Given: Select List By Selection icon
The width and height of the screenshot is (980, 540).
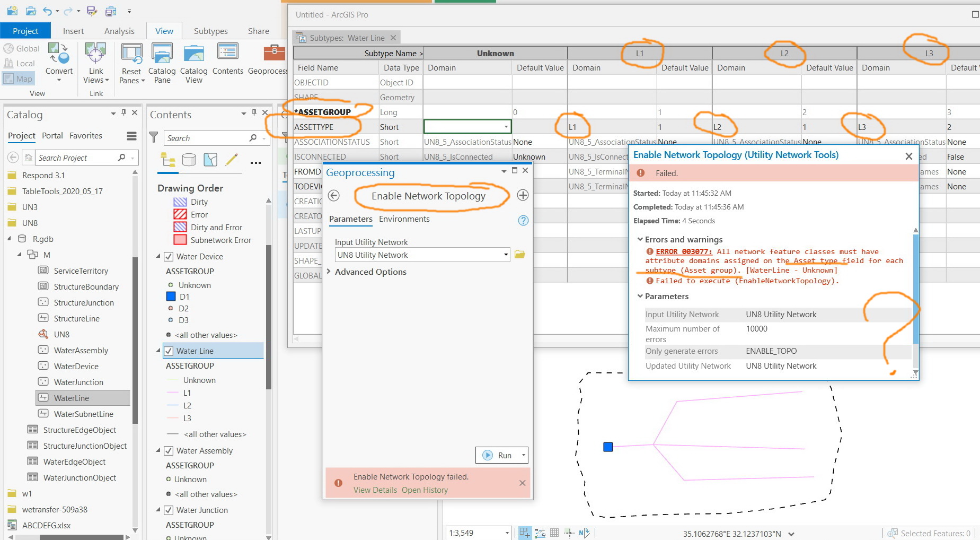Looking at the screenshot, I should pos(210,160).
